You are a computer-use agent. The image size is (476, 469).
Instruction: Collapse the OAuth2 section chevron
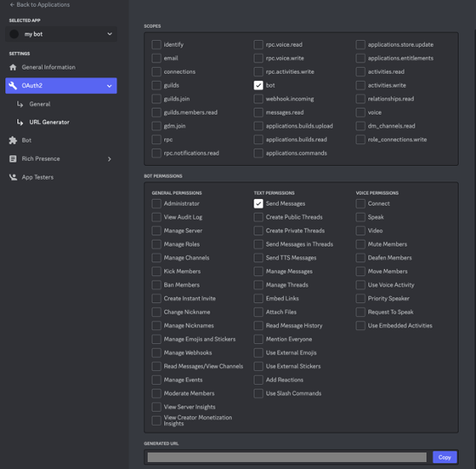tap(109, 86)
